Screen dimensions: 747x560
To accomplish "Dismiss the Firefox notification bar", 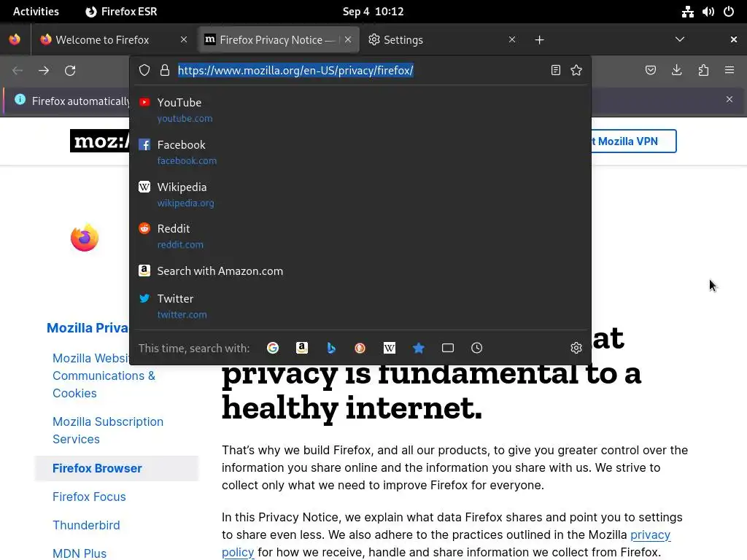I will pyautogui.click(x=729, y=99).
